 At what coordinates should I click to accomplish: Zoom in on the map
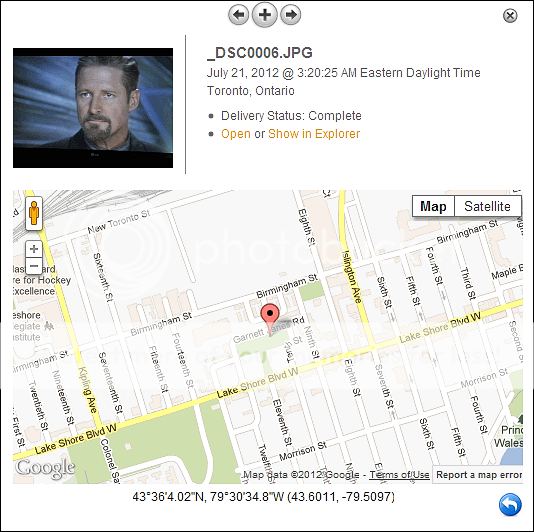pos(34,249)
